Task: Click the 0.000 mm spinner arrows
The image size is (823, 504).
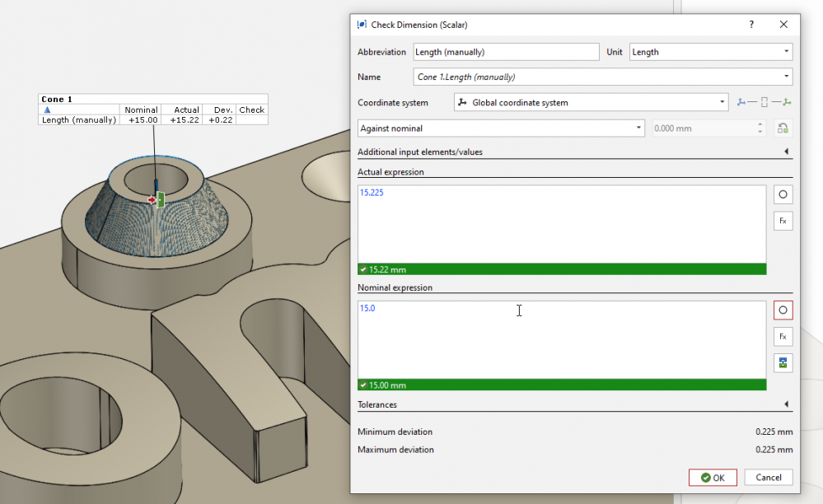Action: point(760,128)
